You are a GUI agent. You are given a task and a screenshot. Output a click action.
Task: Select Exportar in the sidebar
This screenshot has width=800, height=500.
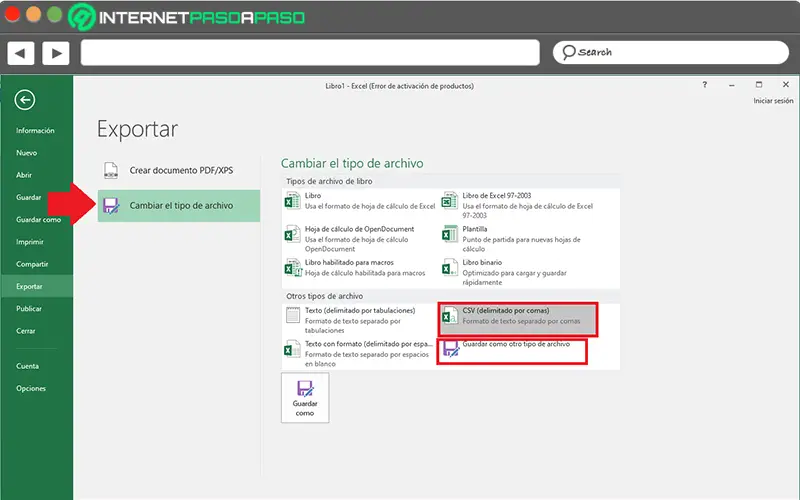[x=37, y=286]
